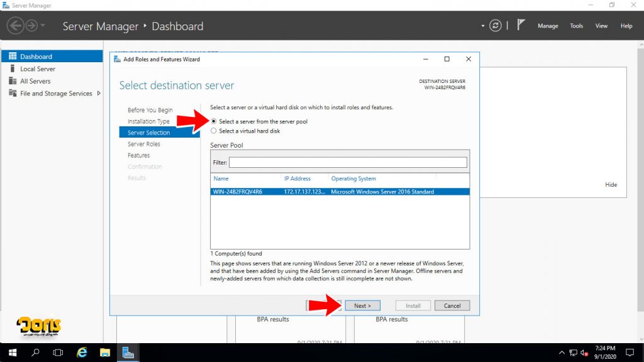The image size is (644, 362).
Task: Open navigation history dropdown arrow
Action: (x=43, y=26)
